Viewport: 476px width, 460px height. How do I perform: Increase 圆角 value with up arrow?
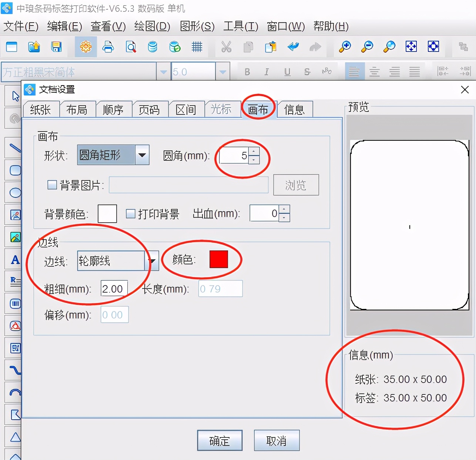254,151
